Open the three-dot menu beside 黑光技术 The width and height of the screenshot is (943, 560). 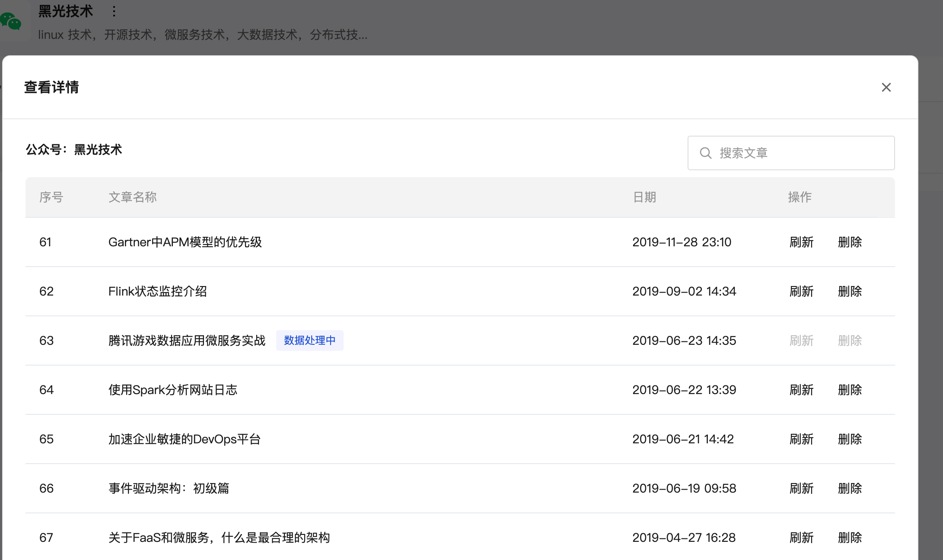[114, 11]
